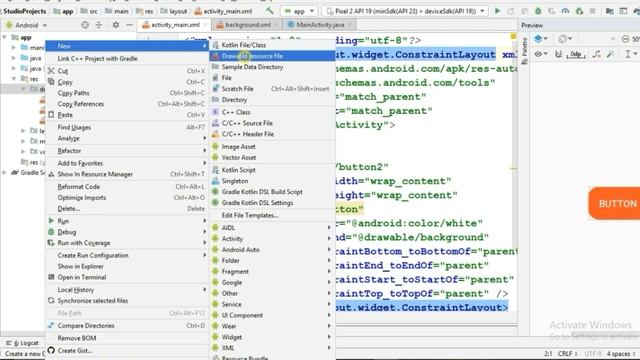Click Delete... in context menu
This screenshot has width=640, height=360.
pos(127,209)
